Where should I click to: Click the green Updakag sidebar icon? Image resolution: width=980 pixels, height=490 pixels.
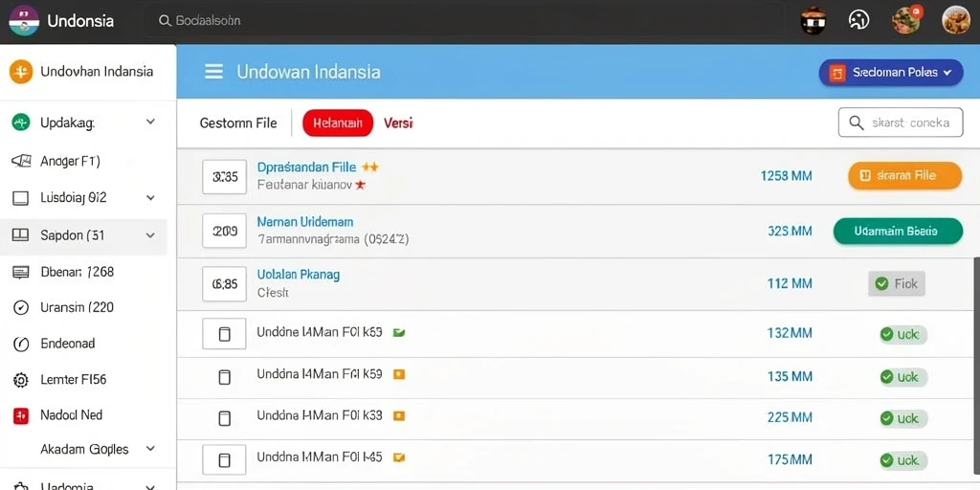(21, 122)
